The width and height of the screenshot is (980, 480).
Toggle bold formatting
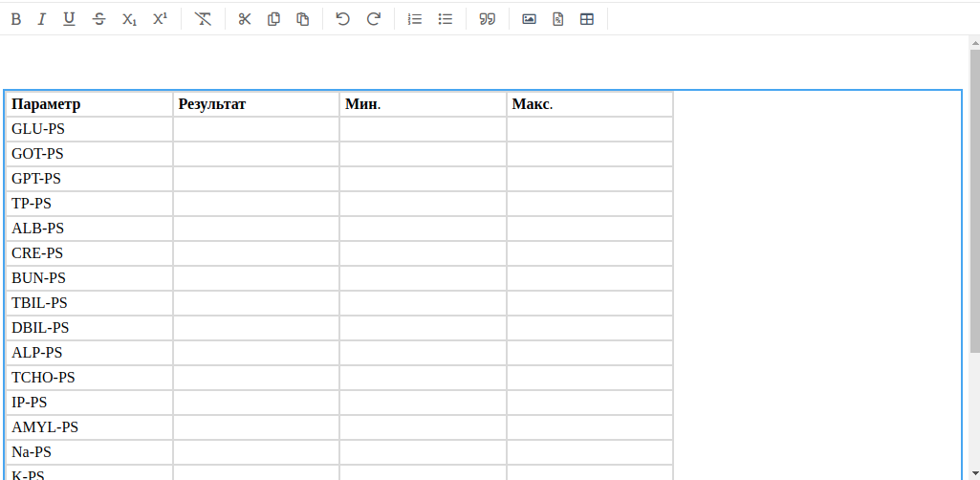click(16, 19)
